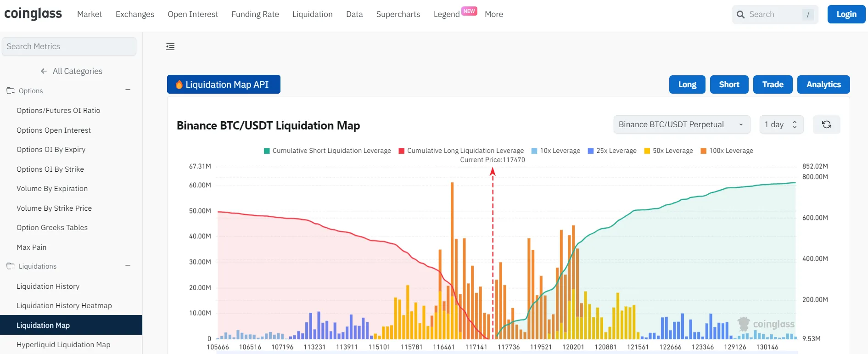Toggle Cumulative Short Liquidation Leverage legend
This screenshot has height=354, width=868.
click(x=327, y=151)
